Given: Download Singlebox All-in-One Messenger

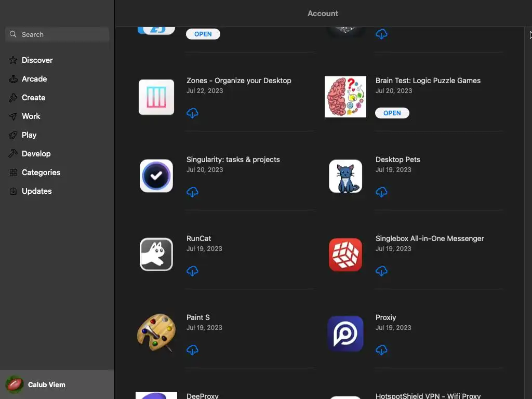Looking at the screenshot, I should click(381, 271).
